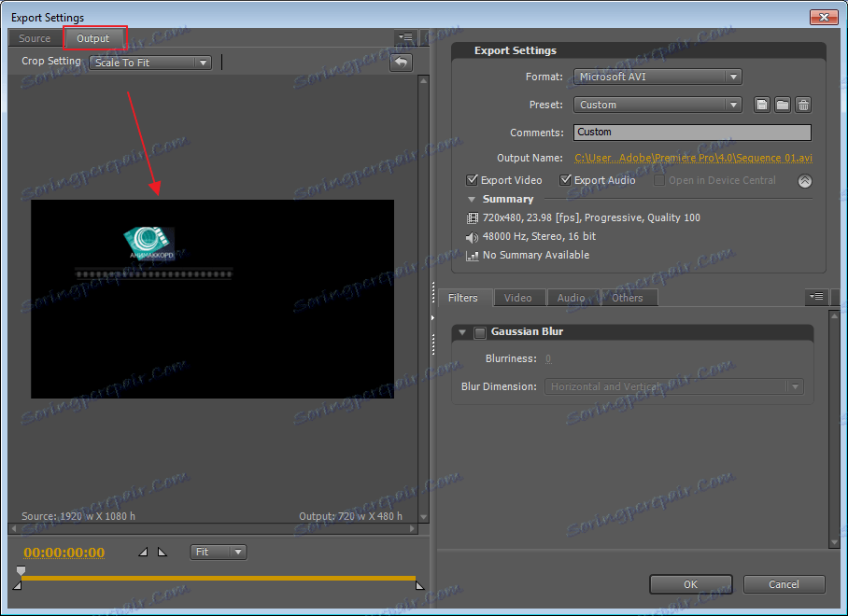This screenshot has width=848, height=616.
Task: Click the audio summary speaker icon
Action: tap(473, 237)
